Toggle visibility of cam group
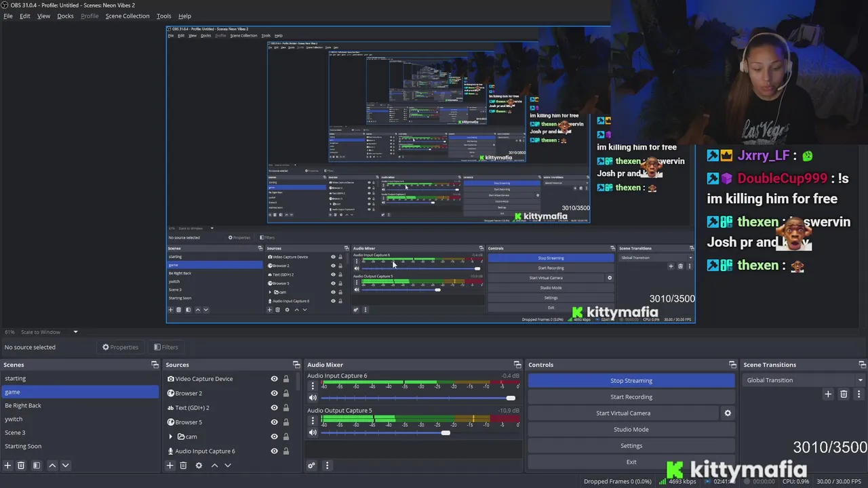The height and width of the screenshot is (488, 868). tap(274, 436)
